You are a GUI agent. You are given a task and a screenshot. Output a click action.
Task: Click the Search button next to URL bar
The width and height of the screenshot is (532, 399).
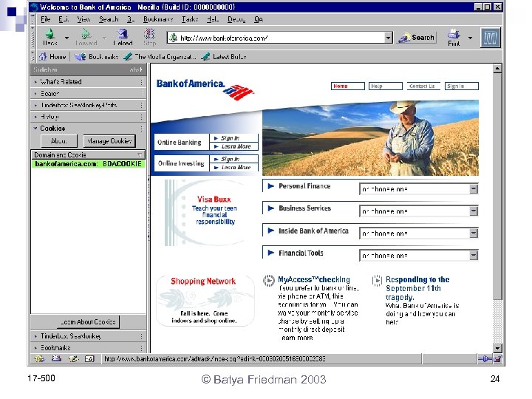417,38
